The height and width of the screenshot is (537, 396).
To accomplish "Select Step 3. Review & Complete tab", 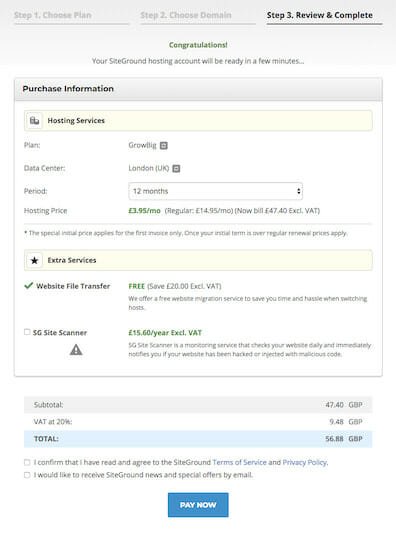I will [320, 15].
